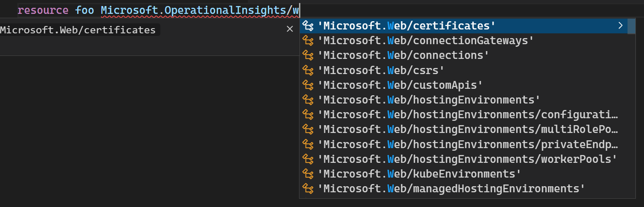Viewport: 644px width, 207px height.
Task: Select 'Microsoft.Web/certificates' completion text
Action: pyautogui.click(x=407, y=26)
